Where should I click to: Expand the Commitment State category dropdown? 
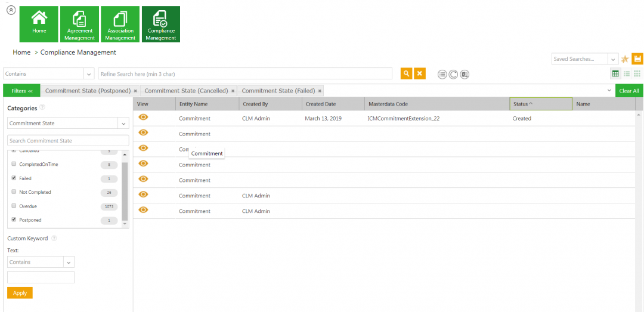click(123, 123)
